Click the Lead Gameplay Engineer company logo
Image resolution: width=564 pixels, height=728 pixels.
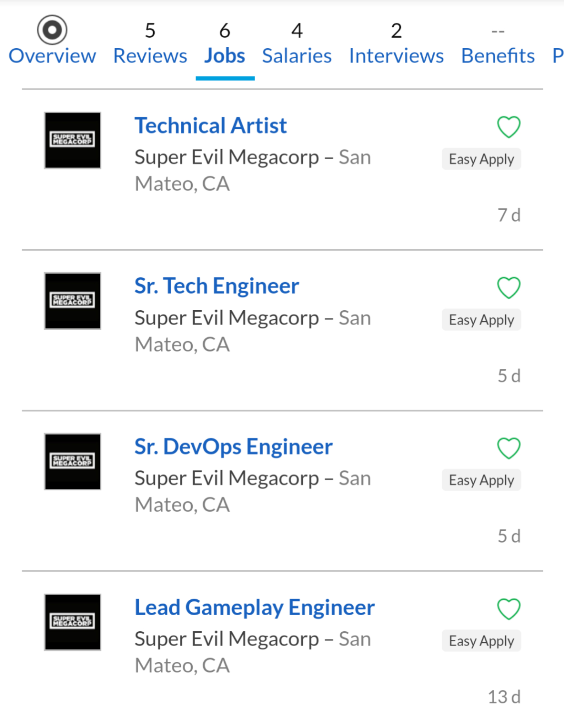[x=73, y=622]
